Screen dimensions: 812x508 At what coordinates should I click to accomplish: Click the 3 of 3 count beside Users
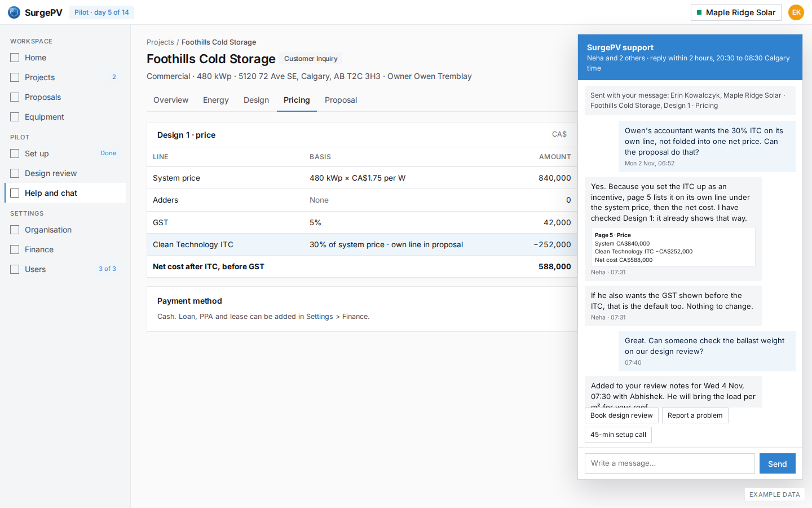[107, 269]
